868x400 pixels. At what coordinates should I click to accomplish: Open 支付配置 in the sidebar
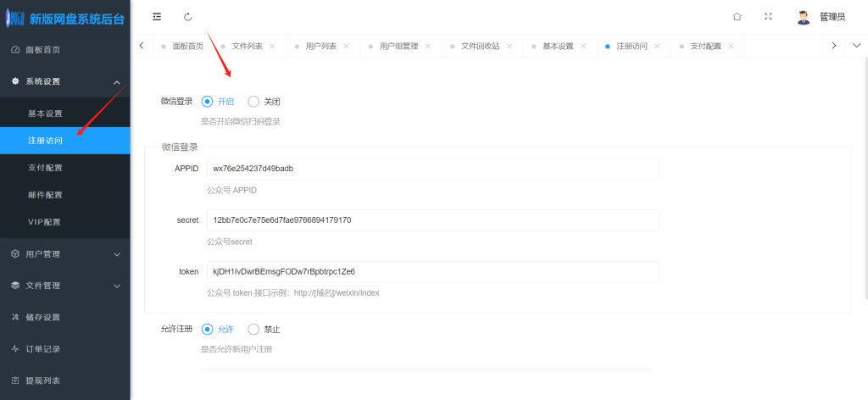pyautogui.click(x=64, y=168)
